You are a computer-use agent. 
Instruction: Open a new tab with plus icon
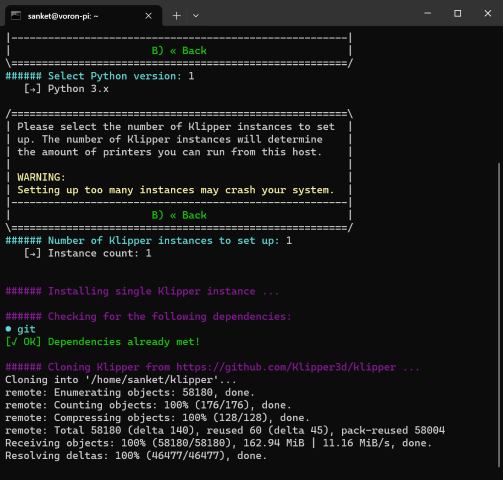(x=176, y=16)
